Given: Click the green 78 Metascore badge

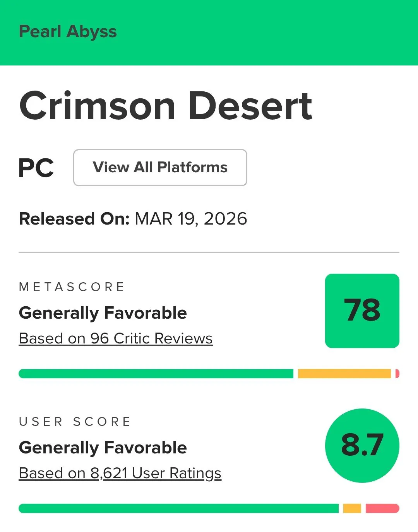Looking at the screenshot, I should pos(362,311).
